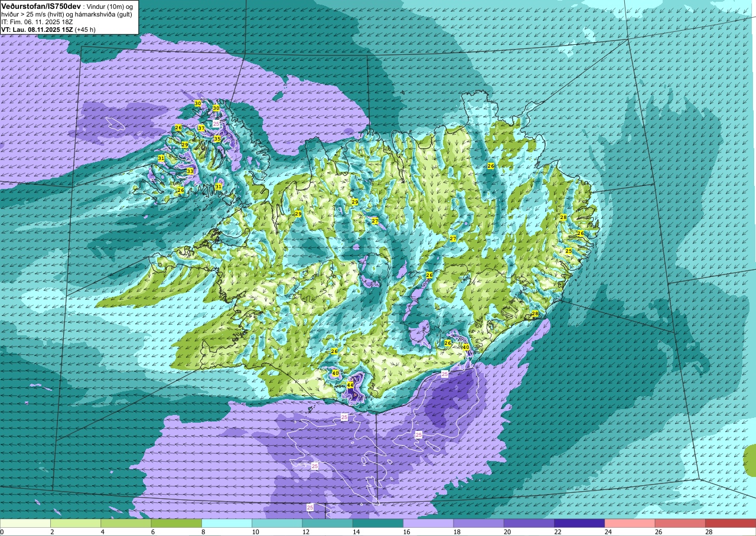Click the yellow gust label '44'
The height and width of the screenshot is (536, 756).
point(350,385)
